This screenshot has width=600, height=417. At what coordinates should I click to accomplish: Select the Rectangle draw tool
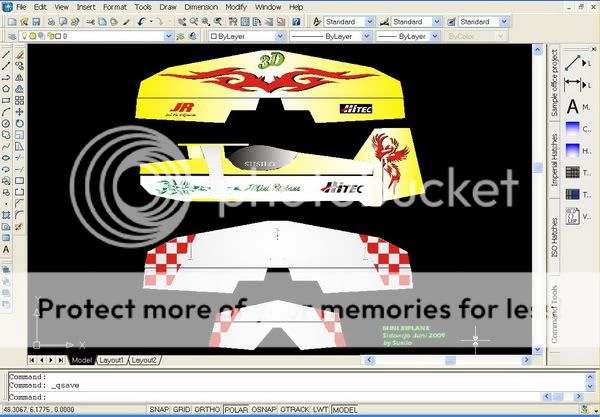pos(6,101)
